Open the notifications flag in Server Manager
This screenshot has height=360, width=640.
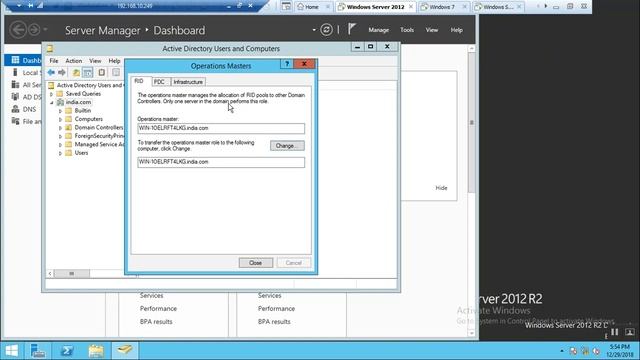tap(352, 29)
